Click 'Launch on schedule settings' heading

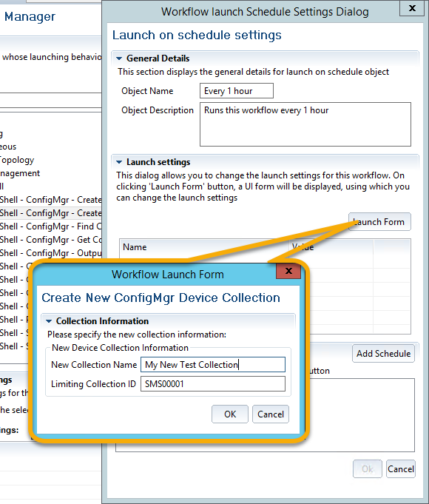coord(197,35)
